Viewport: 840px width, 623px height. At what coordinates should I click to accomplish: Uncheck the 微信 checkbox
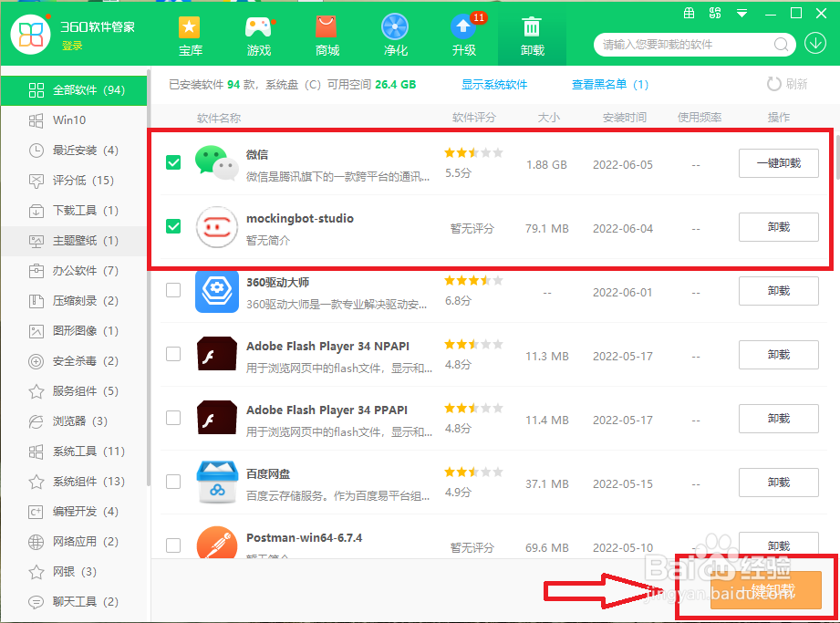click(173, 162)
